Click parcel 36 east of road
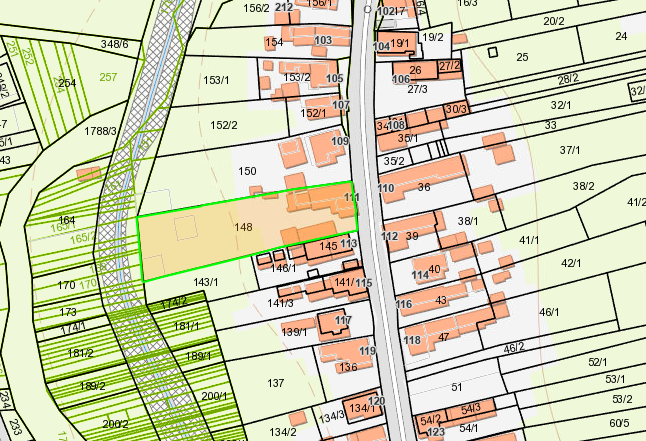The width and height of the screenshot is (646, 441). point(424,187)
